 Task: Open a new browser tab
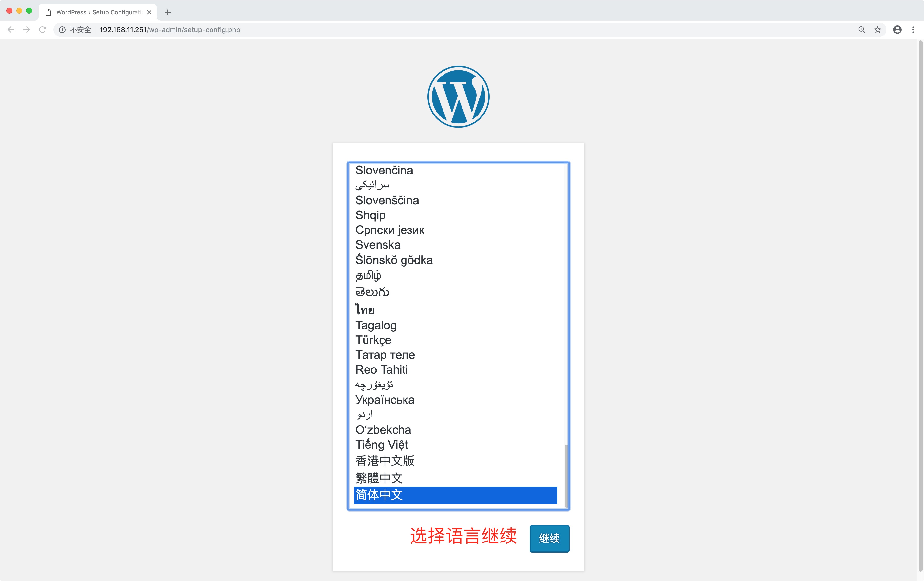click(168, 12)
